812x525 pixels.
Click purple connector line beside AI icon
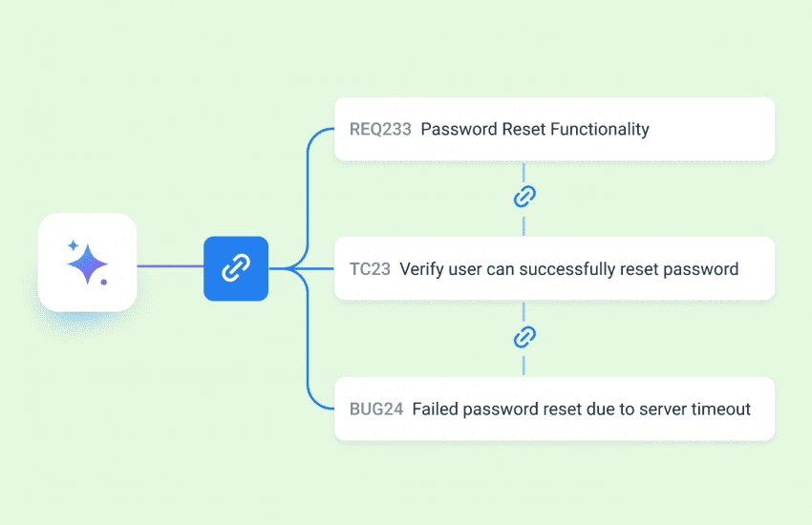tap(170, 266)
